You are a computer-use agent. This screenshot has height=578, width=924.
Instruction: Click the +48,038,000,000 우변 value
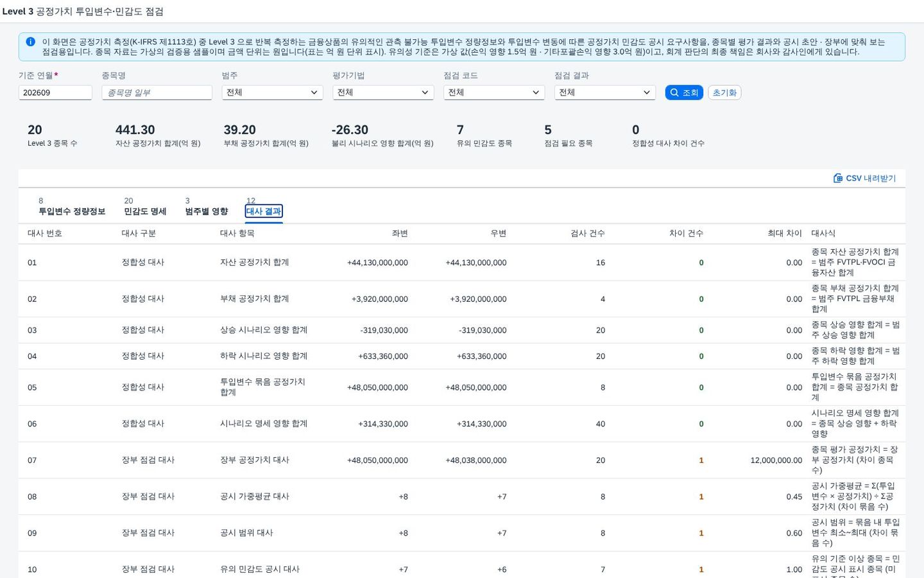point(476,460)
